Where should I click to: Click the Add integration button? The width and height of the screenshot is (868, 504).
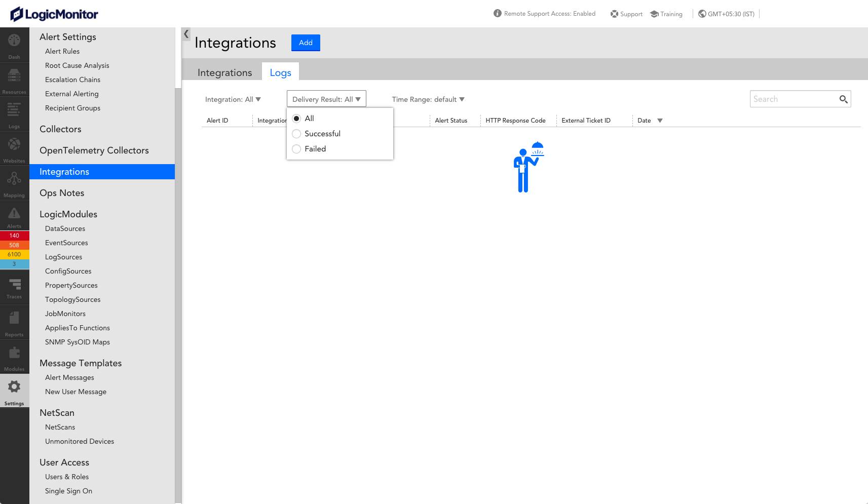click(306, 43)
